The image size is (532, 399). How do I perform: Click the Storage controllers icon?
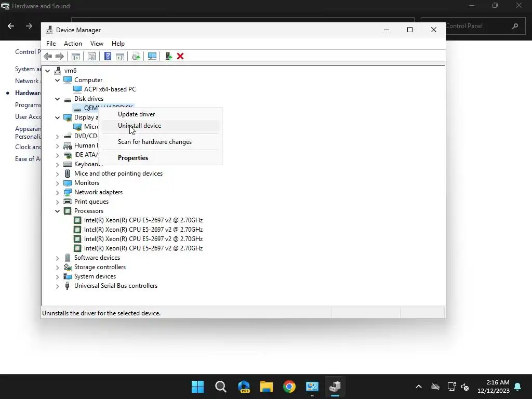click(68, 267)
